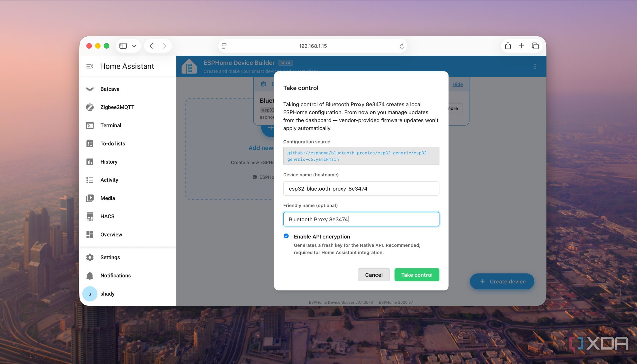
Task: Select the Zigbee2MQTT menu label
Action: pyautogui.click(x=117, y=107)
